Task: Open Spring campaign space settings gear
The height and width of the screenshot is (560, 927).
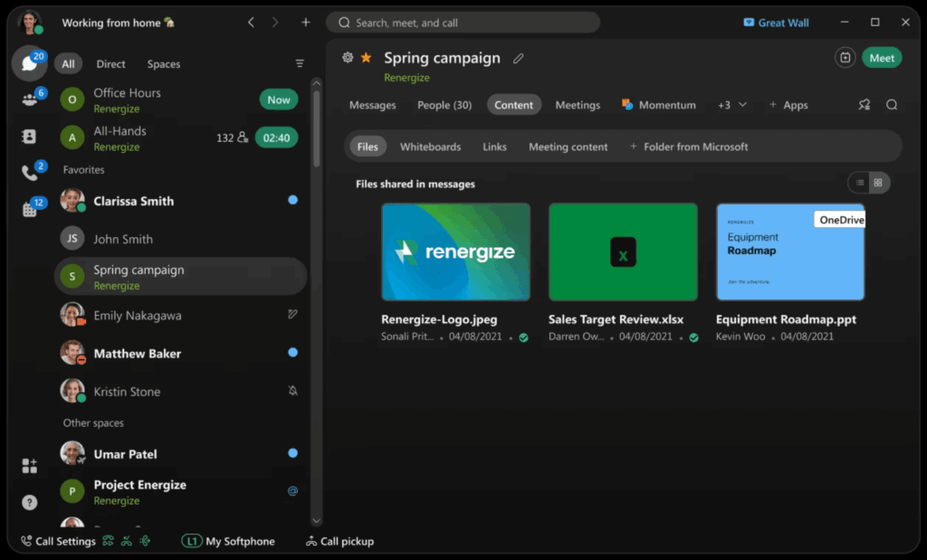Action: pos(348,57)
